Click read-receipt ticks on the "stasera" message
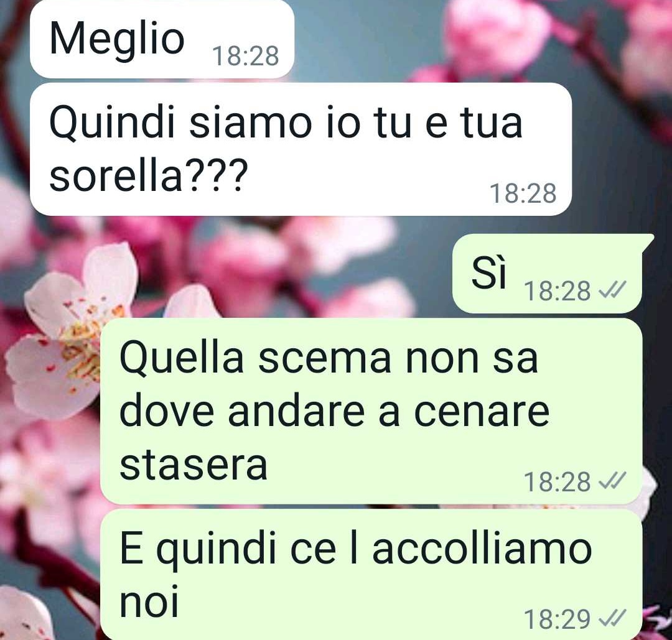 click(x=612, y=481)
